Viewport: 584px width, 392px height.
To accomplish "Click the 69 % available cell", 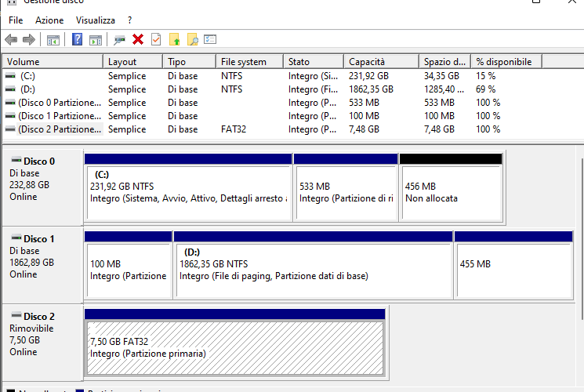I will pyautogui.click(x=486, y=89).
